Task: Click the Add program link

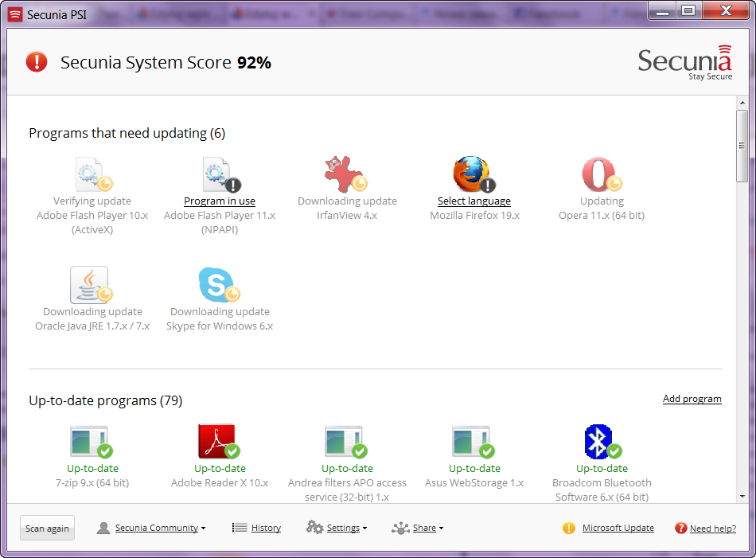Action: [692, 399]
